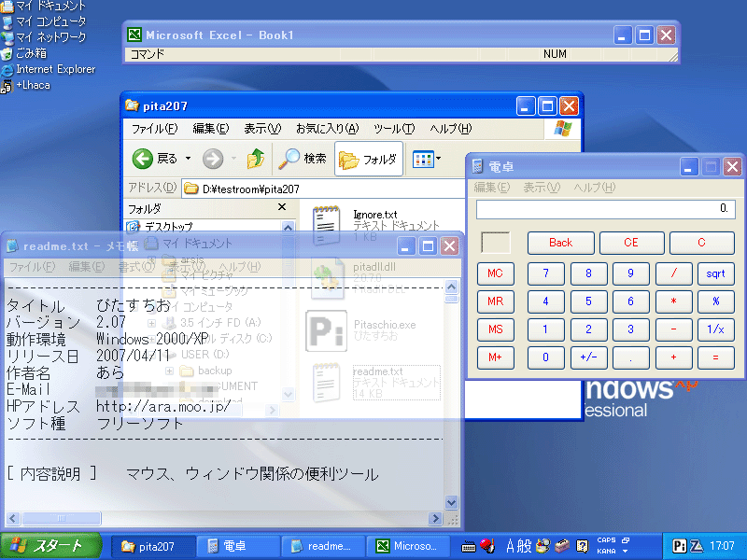Click IME help question mark icon
747x560 pixels.
pos(582,546)
